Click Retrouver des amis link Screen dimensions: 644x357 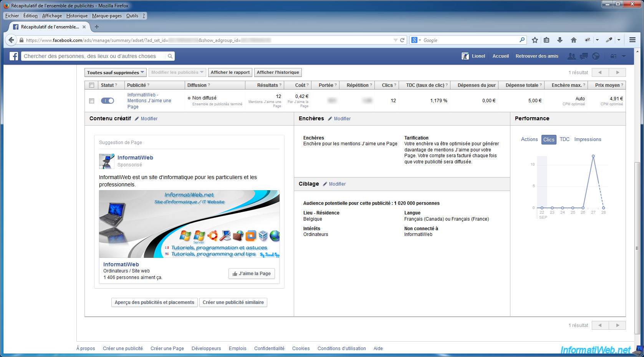click(537, 56)
